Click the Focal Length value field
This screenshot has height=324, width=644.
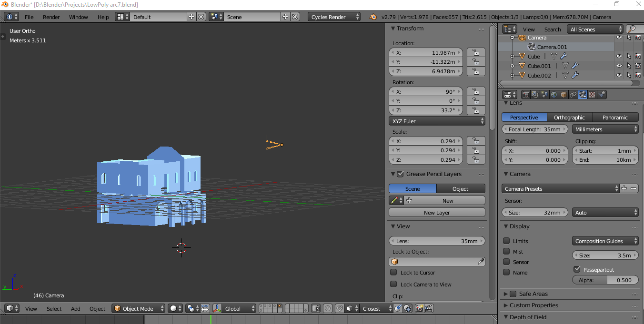(x=535, y=129)
